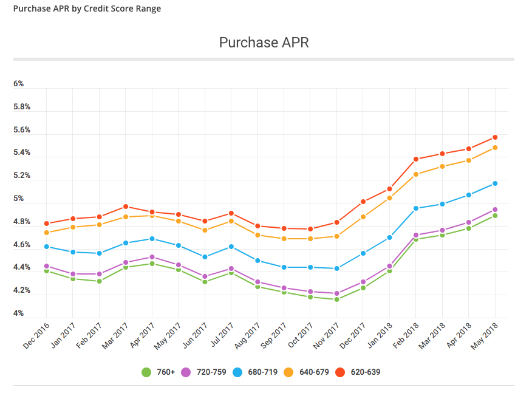This screenshot has width=532, height=393.
Task: Click the 640-679 orange legend swatch
Action: pyautogui.click(x=290, y=372)
